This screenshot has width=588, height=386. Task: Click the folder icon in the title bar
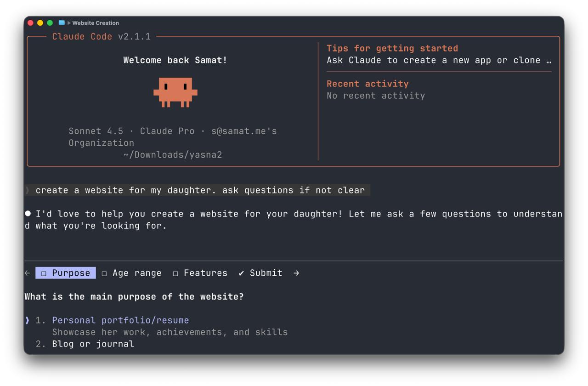(62, 23)
